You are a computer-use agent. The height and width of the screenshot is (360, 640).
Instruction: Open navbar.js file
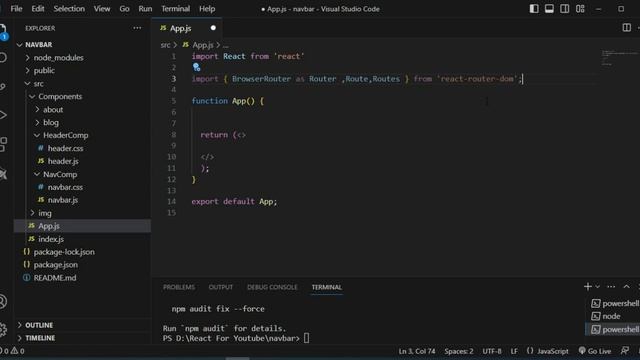(62, 200)
